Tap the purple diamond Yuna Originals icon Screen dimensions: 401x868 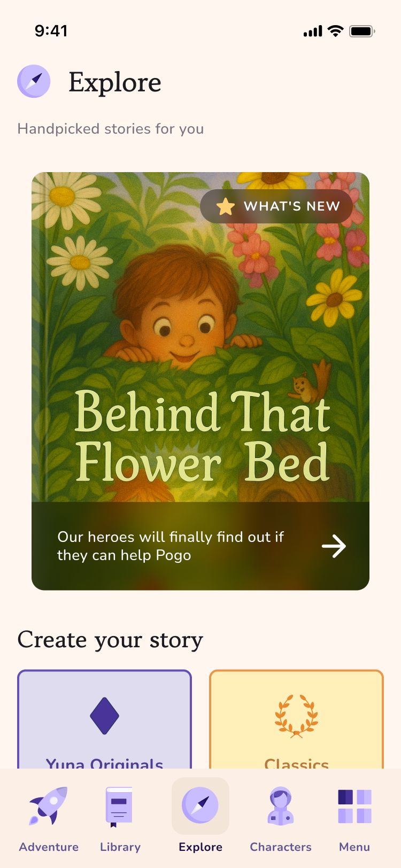(x=104, y=716)
